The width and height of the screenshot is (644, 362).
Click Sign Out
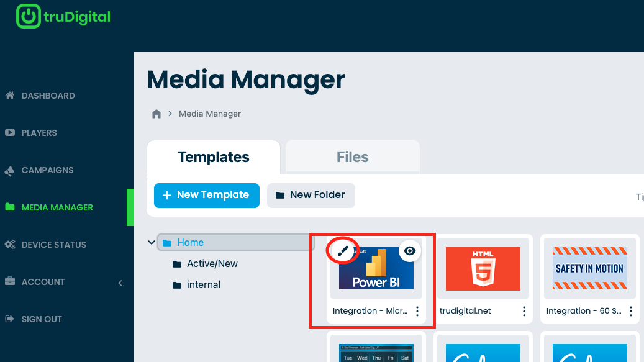tap(42, 319)
